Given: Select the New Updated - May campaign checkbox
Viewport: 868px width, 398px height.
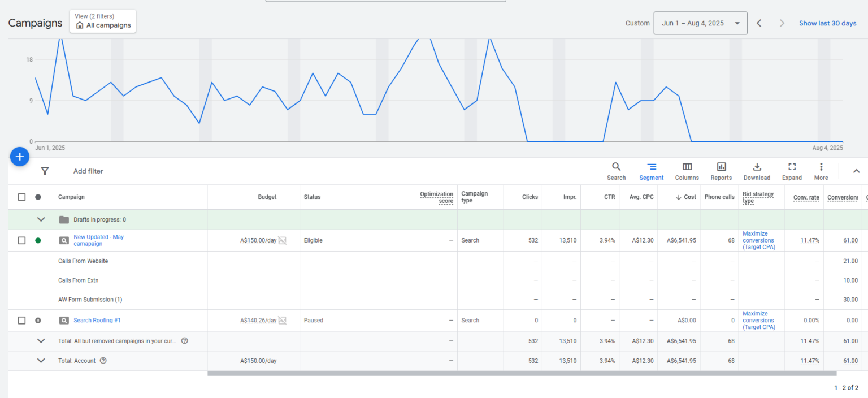Looking at the screenshot, I should [x=21, y=240].
